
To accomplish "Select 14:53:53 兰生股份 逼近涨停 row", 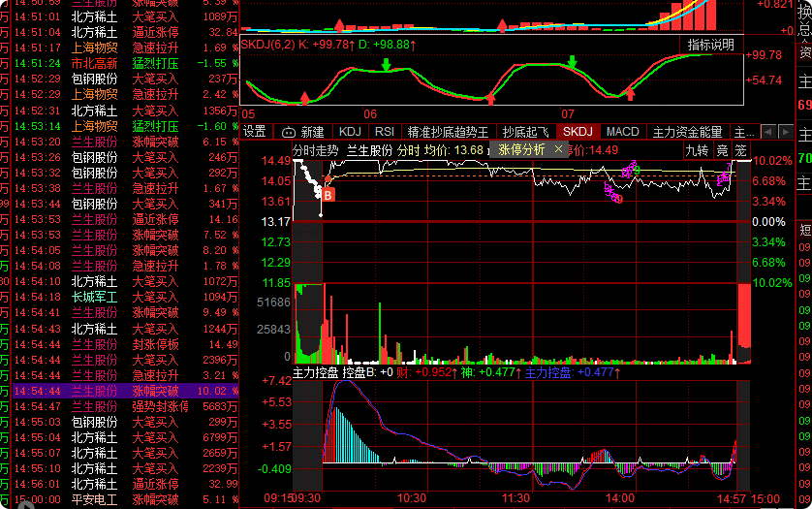I will 126,219.
